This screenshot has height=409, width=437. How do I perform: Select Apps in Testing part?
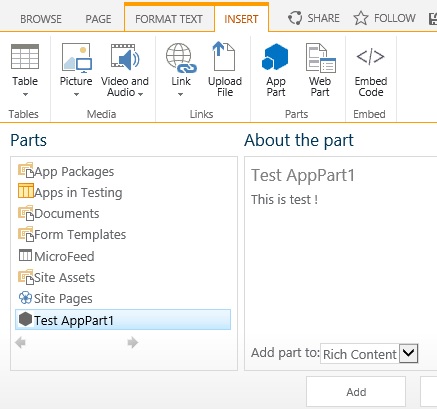(x=70, y=192)
